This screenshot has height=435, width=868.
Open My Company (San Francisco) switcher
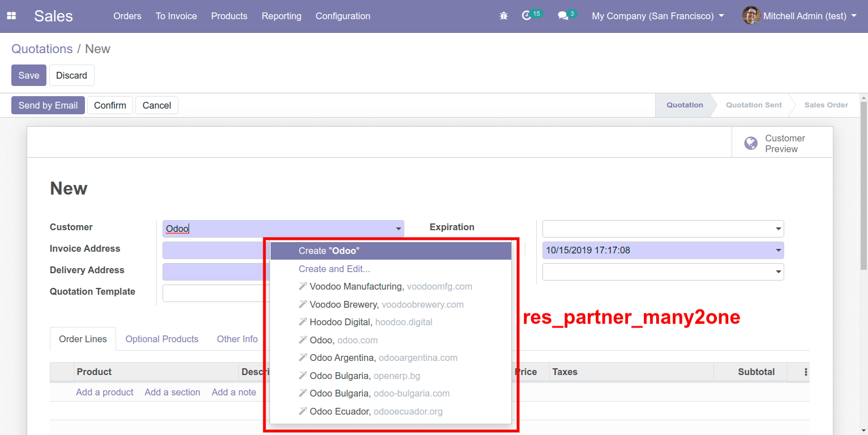658,16
